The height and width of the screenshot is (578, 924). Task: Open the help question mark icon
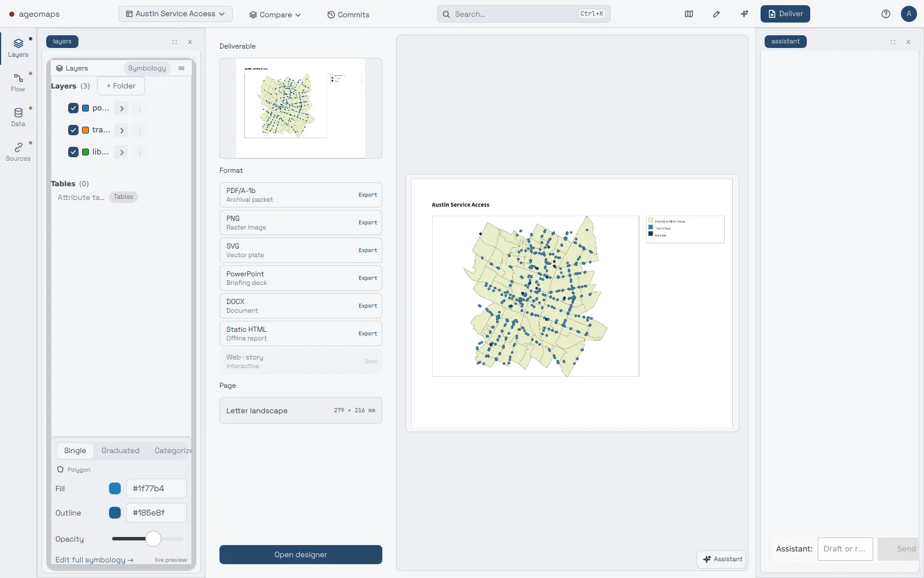coord(886,14)
